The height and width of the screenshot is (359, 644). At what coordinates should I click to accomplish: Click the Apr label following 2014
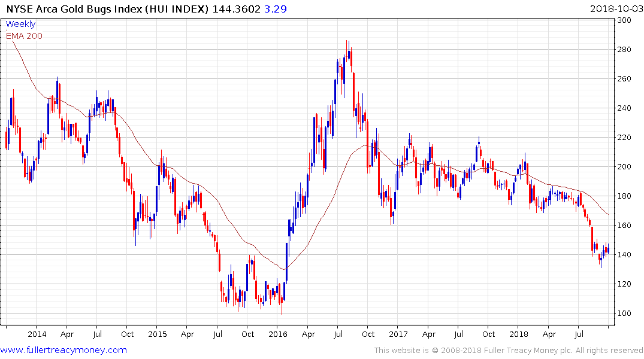click(x=67, y=334)
